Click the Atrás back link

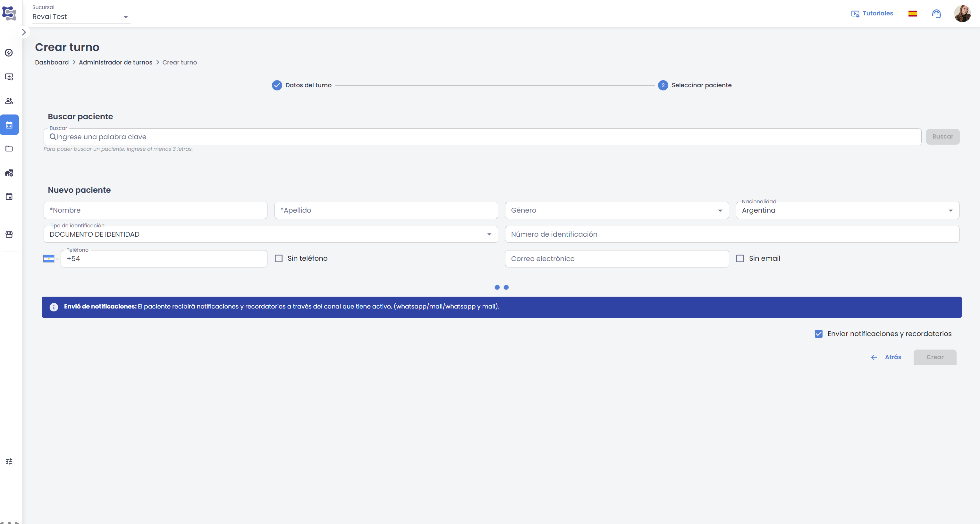pyautogui.click(x=886, y=357)
